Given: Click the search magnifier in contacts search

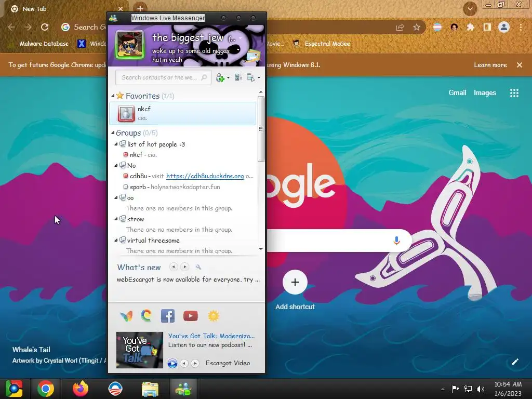Looking at the screenshot, I should [x=204, y=78].
